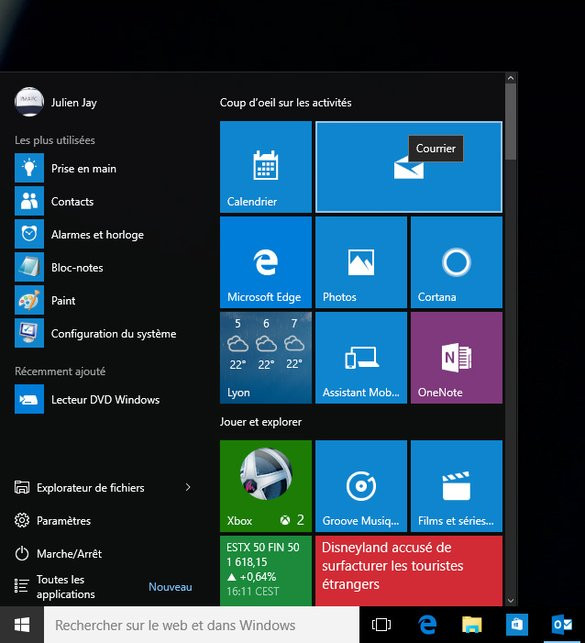The width and height of the screenshot is (585, 643).
Task: Click the Les plus utilisées heading
Action: click(x=55, y=140)
